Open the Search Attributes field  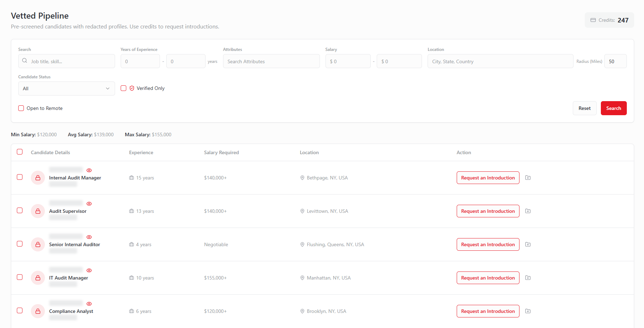pyautogui.click(x=271, y=61)
